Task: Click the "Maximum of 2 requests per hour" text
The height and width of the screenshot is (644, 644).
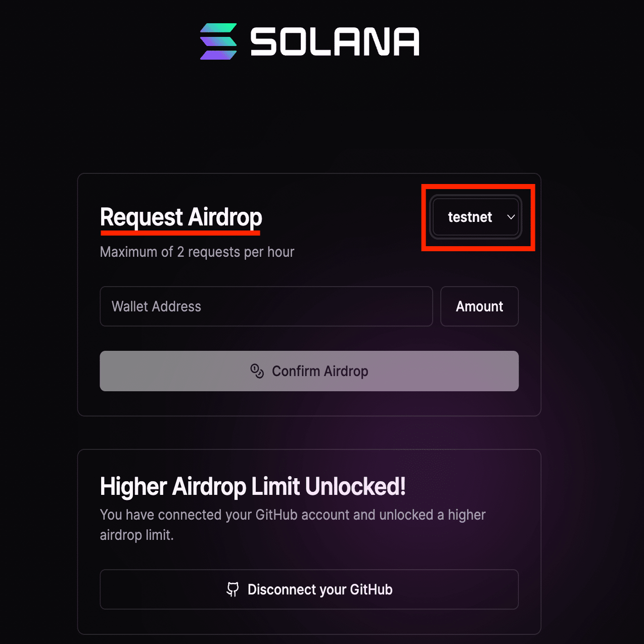Action: tap(197, 252)
